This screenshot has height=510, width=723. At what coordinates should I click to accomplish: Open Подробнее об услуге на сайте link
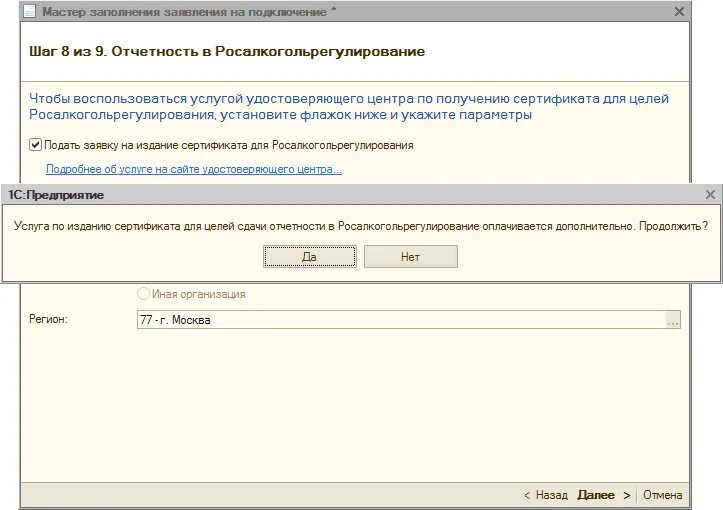tap(194, 169)
